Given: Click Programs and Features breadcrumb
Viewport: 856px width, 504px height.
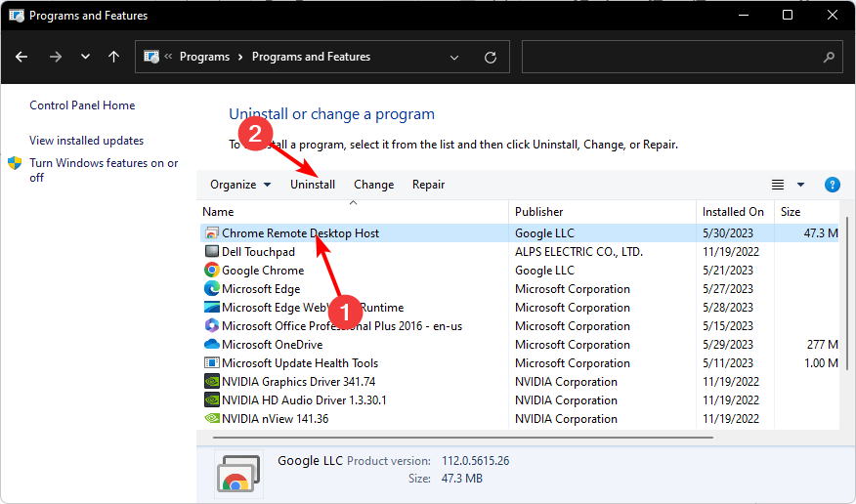Looking at the screenshot, I should [311, 57].
